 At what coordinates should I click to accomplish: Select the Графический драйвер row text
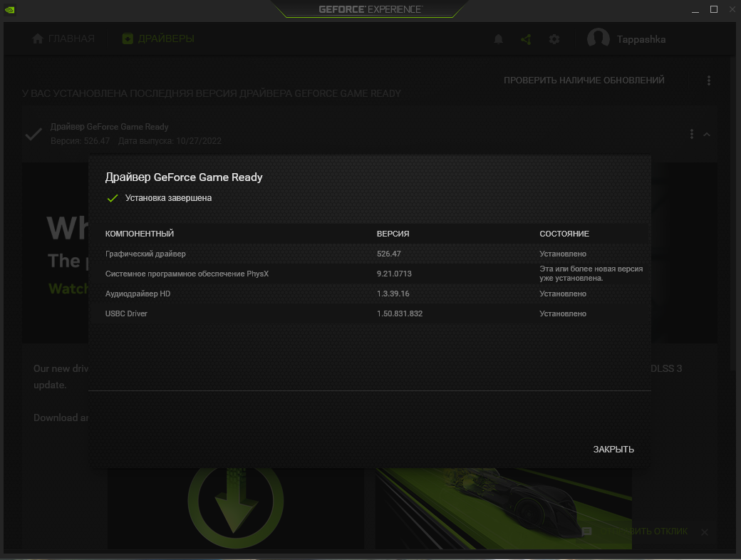click(x=145, y=254)
